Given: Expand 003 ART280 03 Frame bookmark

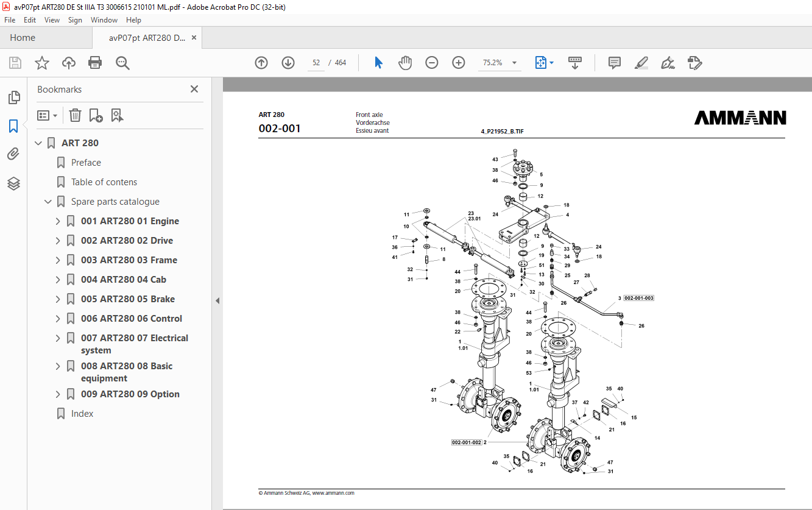Looking at the screenshot, I should pyautogui.click(x=58, y=260).
